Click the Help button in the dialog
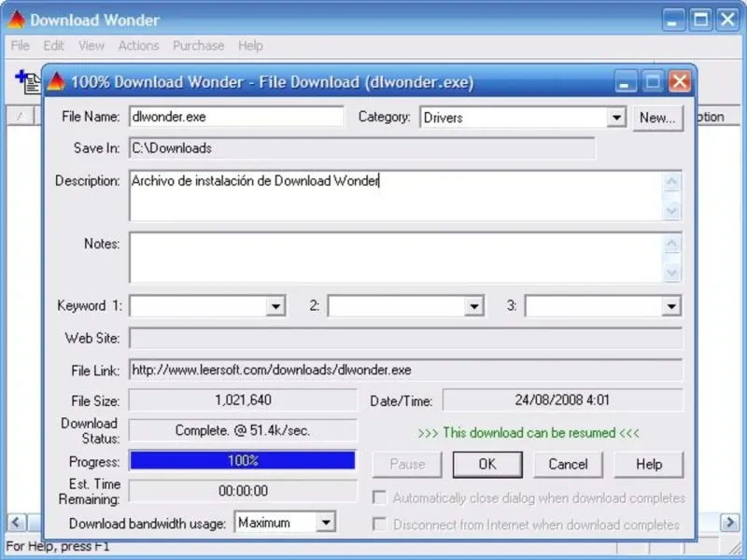 649,464
